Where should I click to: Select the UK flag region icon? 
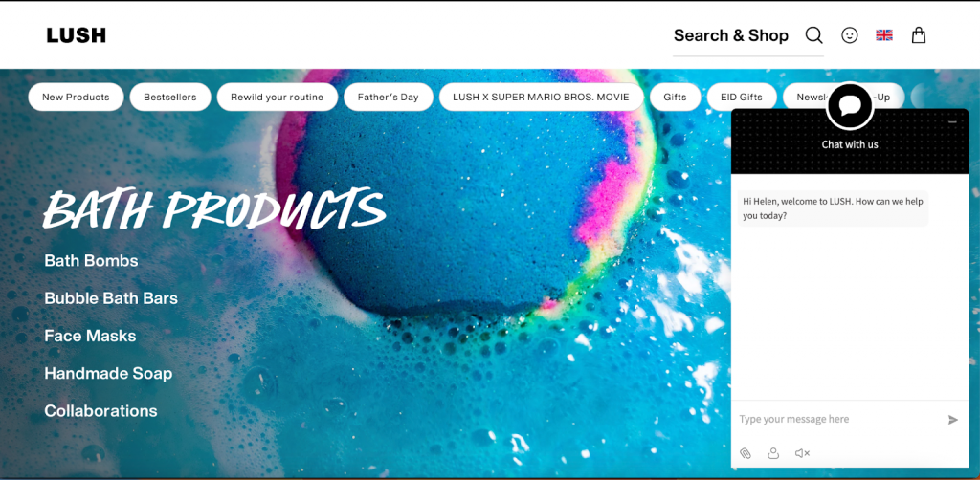(x=883, y=35)
